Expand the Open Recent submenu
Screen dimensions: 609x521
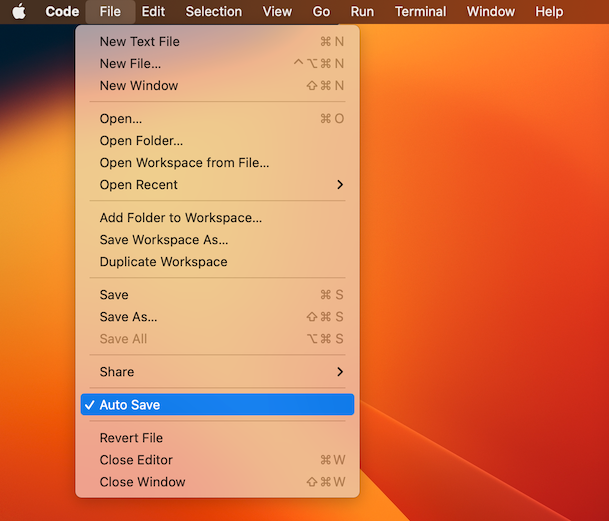(339, 185)
